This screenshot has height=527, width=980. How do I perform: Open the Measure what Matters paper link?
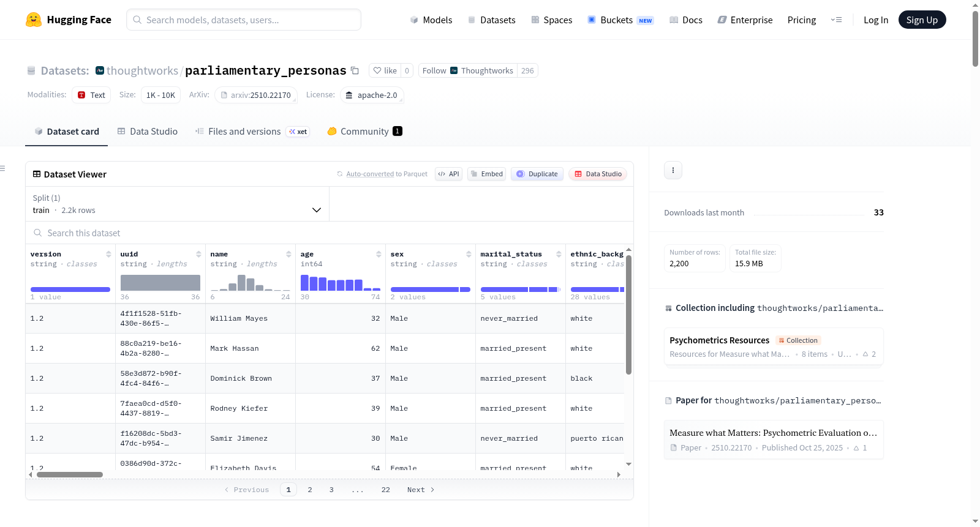click(x=774, y=439)
